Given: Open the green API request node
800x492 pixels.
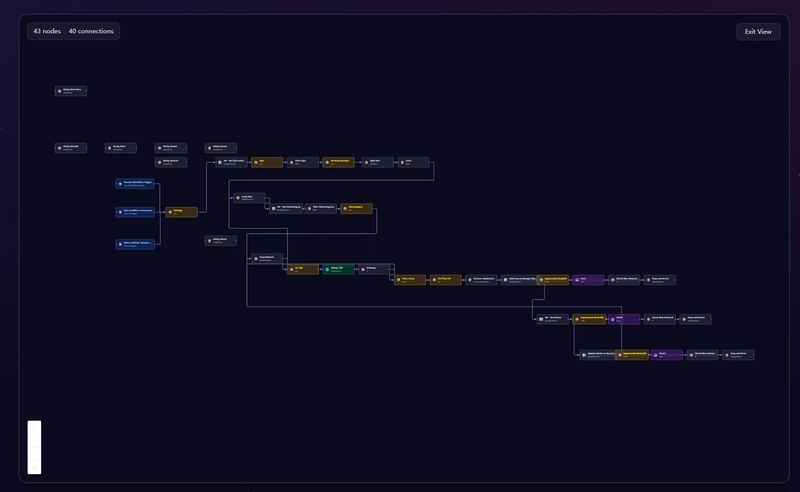Looking at the screenshot, I should point(339,269).
